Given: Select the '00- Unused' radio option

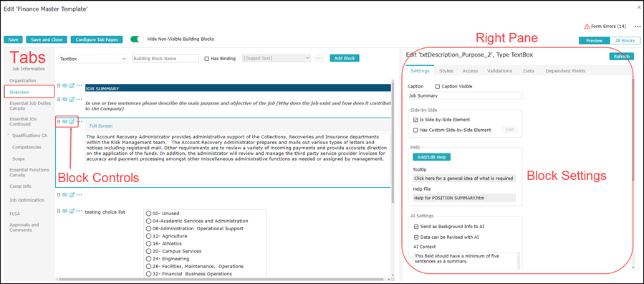Looking at the screenshot, I should point(149,213).
